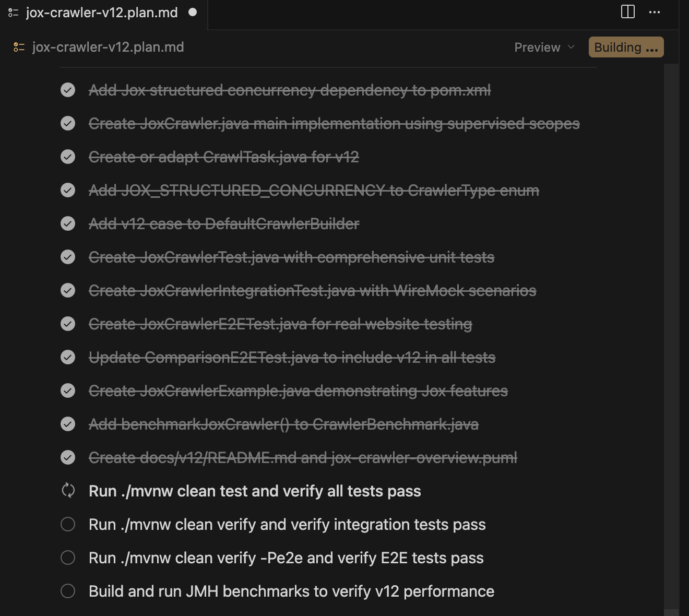This screenshot has height=616, width=689.
Task: Open the more actions ellipsis menu
Action: 655,12
